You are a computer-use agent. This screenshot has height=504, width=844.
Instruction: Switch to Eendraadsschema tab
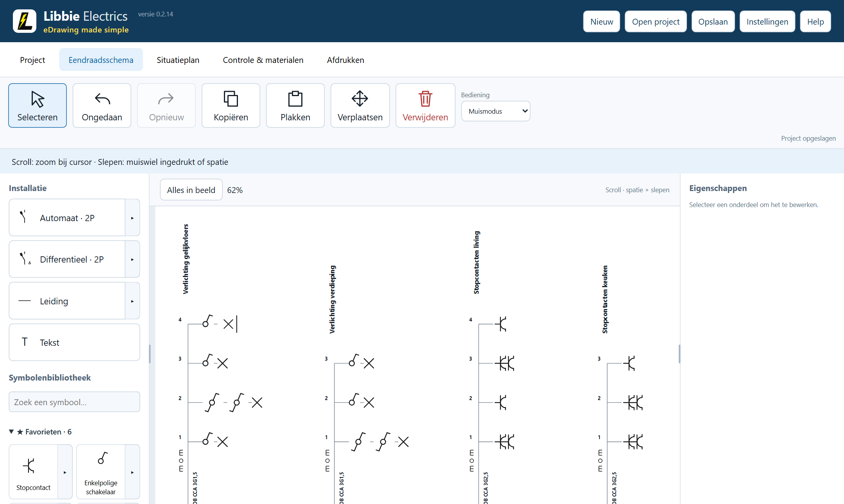pos(101,60)
